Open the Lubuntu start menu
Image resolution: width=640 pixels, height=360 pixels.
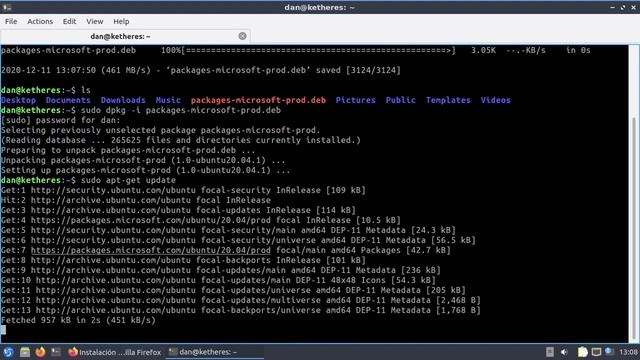[x=8, y=352]
